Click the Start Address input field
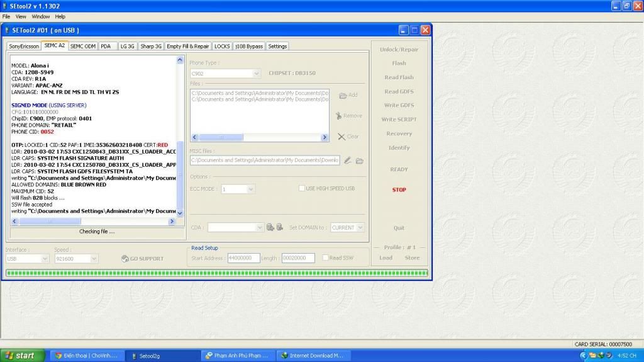This screenshot has height=362, width=644. tap(243, 258)
